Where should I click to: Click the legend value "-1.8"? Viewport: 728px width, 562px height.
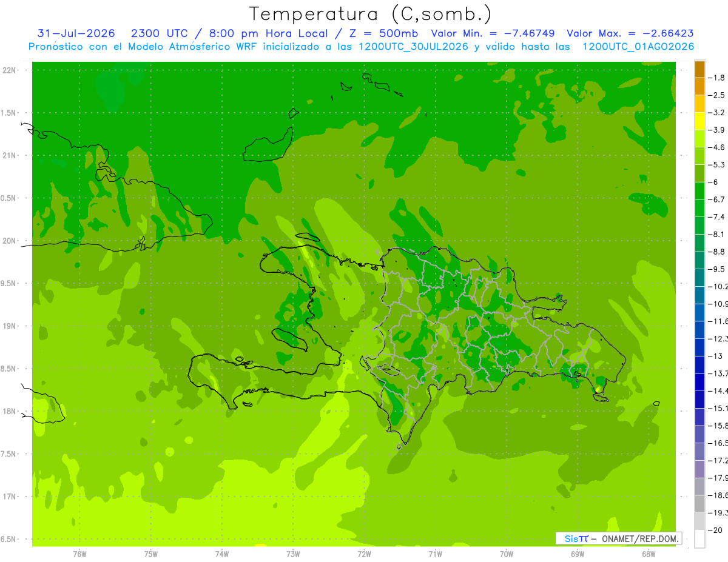click(716, 78)
